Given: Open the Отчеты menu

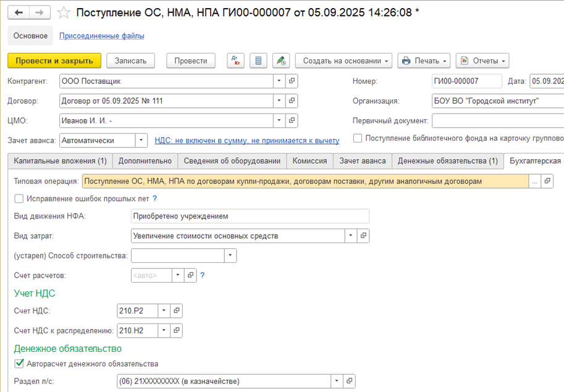Looking at the screenshot, I should pyautogui.click(x=482, y=60).
